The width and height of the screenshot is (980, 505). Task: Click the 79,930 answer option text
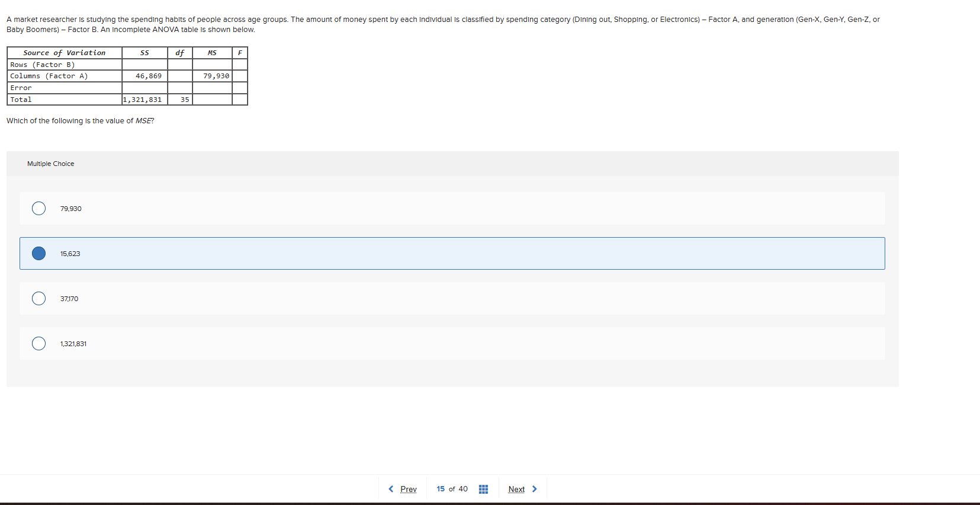[x=71, y=209]
